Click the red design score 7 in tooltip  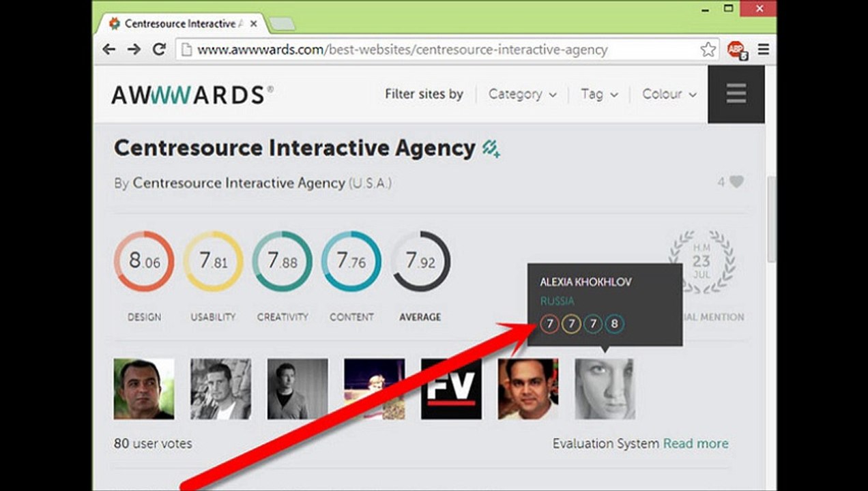click(549, 324)
